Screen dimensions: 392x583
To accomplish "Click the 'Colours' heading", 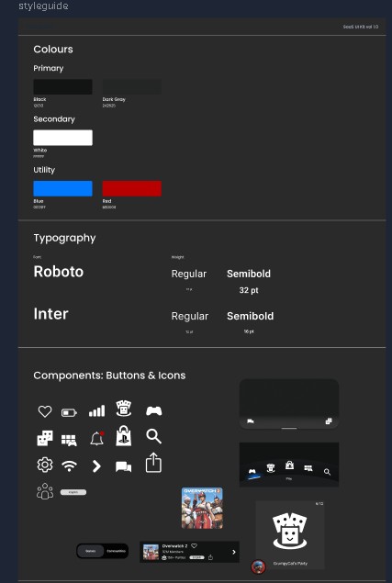I will pos(53,49).
